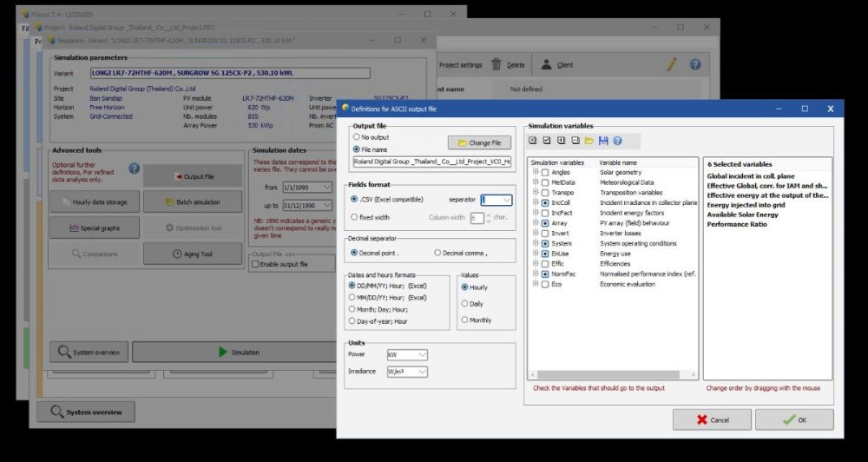This screenshot has width=868, height=462.
Task: Click the expand-all tree icon
Action: [561, 141]
